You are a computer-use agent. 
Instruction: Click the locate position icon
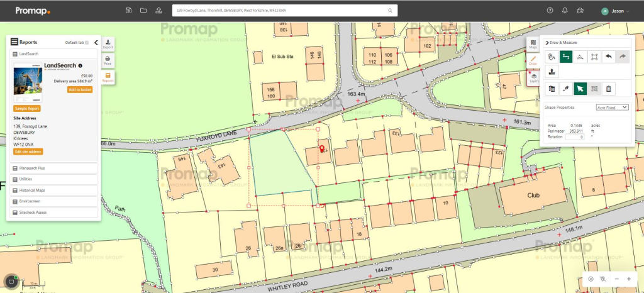(x=591, y=279)
